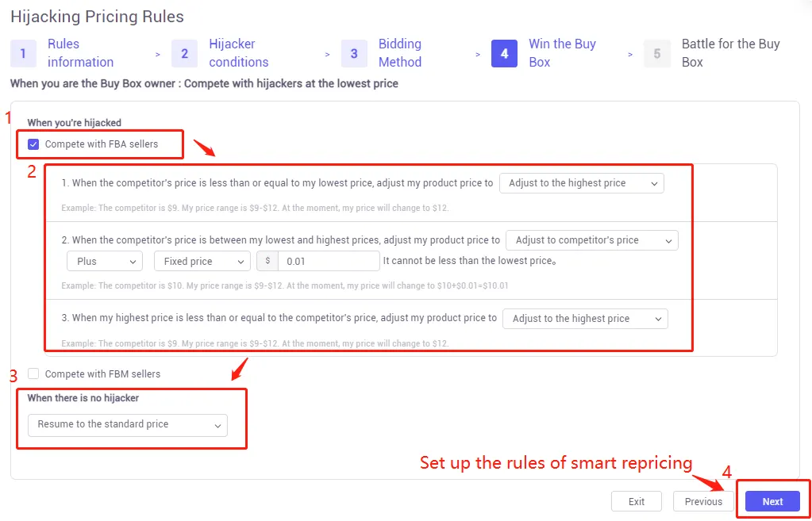The width and height of the screenshot is (812, 521).
Task: Select step 1 Rules information badge
Action: pyautogui.click(x=24, y=53)
